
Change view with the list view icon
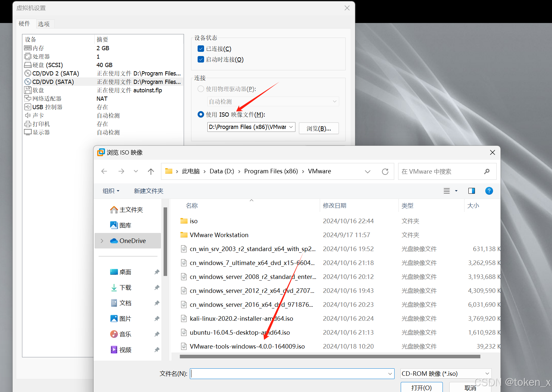(x=447, y=191)
